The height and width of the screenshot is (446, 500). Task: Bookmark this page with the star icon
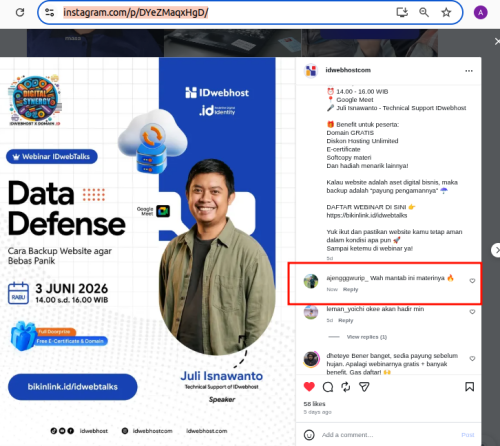click(x=446, y=13)
